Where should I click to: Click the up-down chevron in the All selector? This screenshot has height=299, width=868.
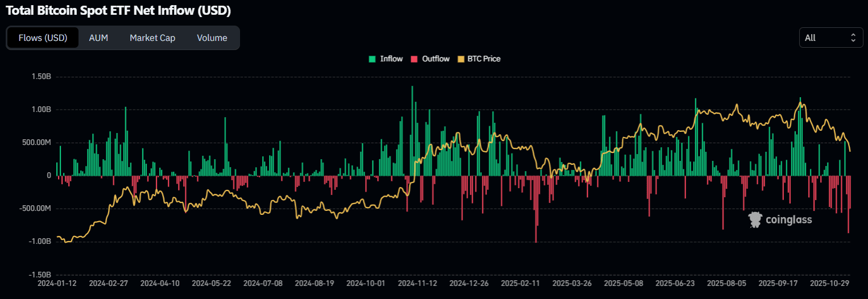853,38
